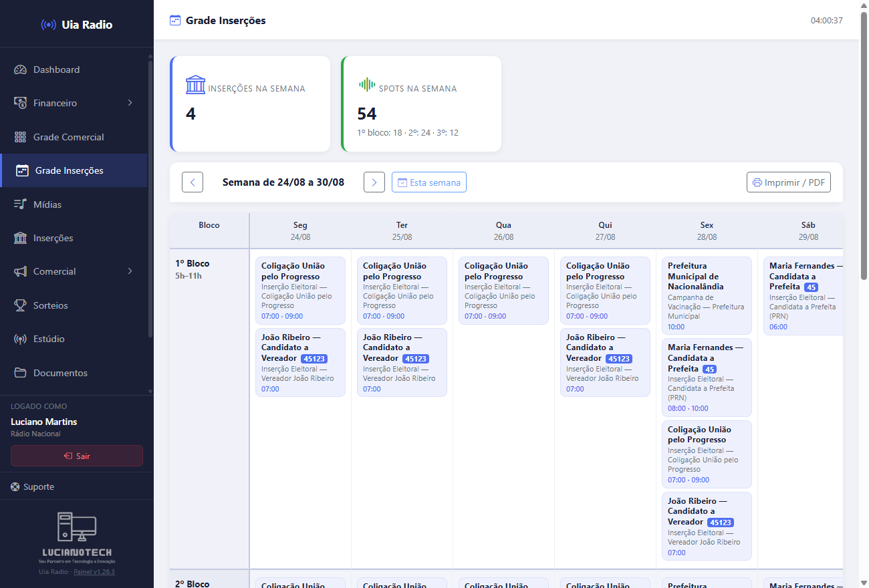The width and height of the screenshot is (869, 588).
Task: Click the Grade Comercial grid icon
Action: click(x=20, y=137)
